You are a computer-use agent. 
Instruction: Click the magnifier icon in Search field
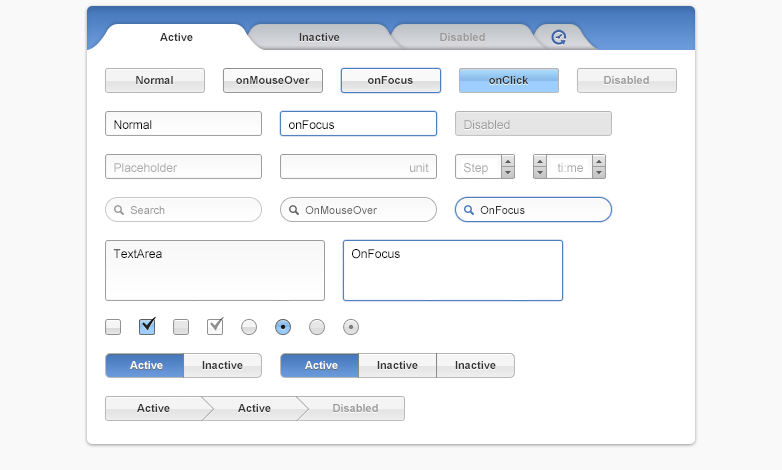(119, 210)
